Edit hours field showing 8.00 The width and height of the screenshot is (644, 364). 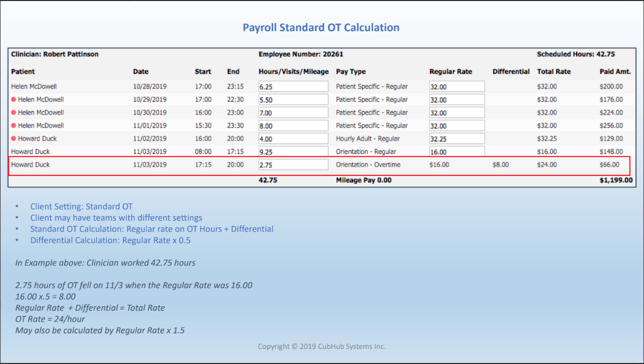pyautogui.click(x=293, y=126)
